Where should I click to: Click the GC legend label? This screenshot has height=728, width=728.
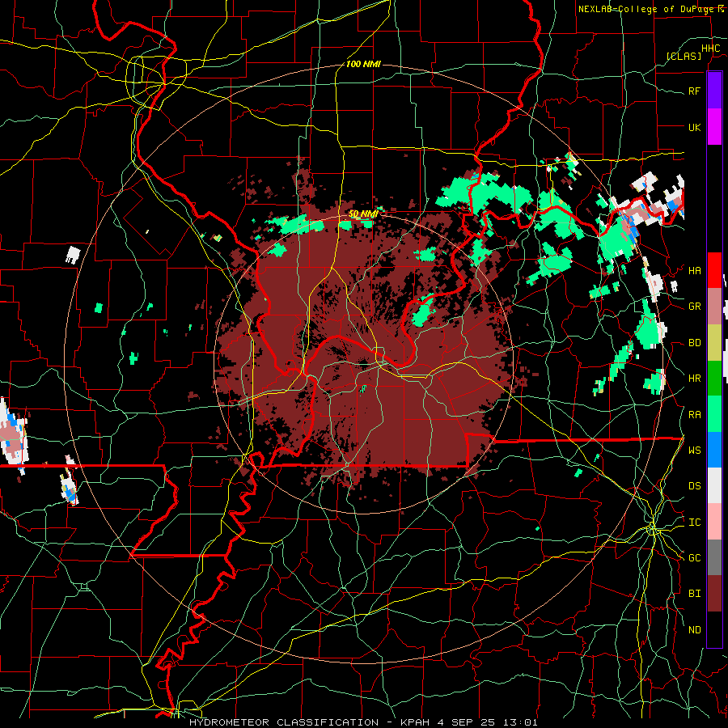(695, 557)
